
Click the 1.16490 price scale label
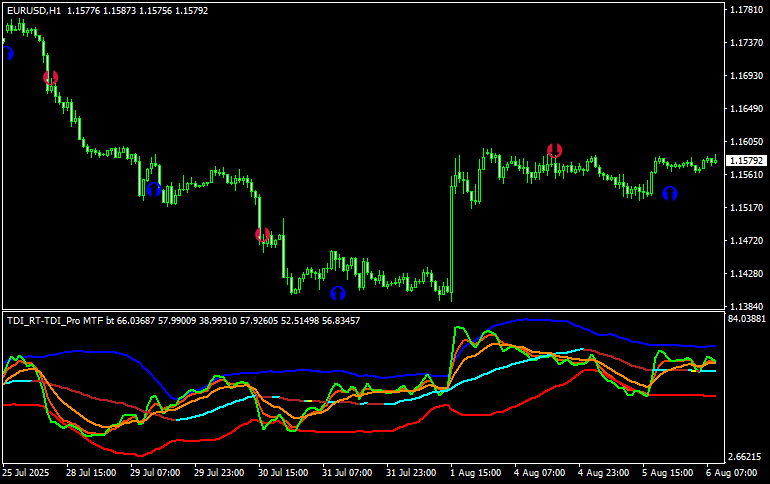tap(746, 108)
